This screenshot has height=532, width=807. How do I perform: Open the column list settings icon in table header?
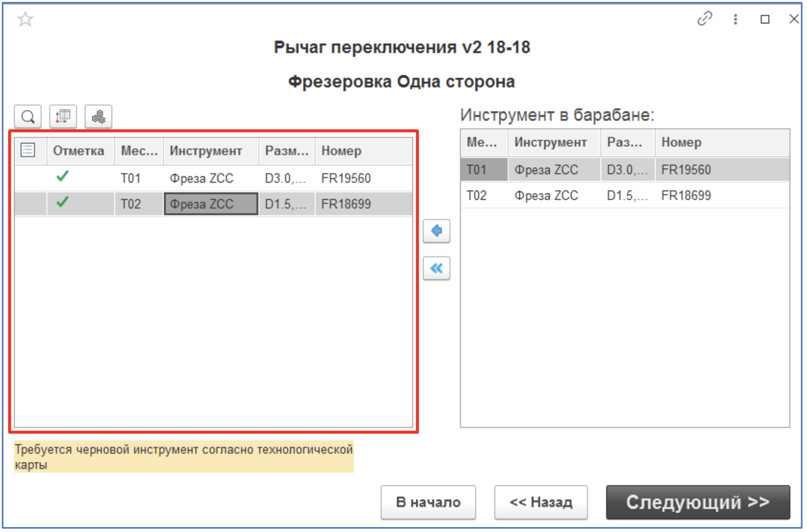point(28,151)
